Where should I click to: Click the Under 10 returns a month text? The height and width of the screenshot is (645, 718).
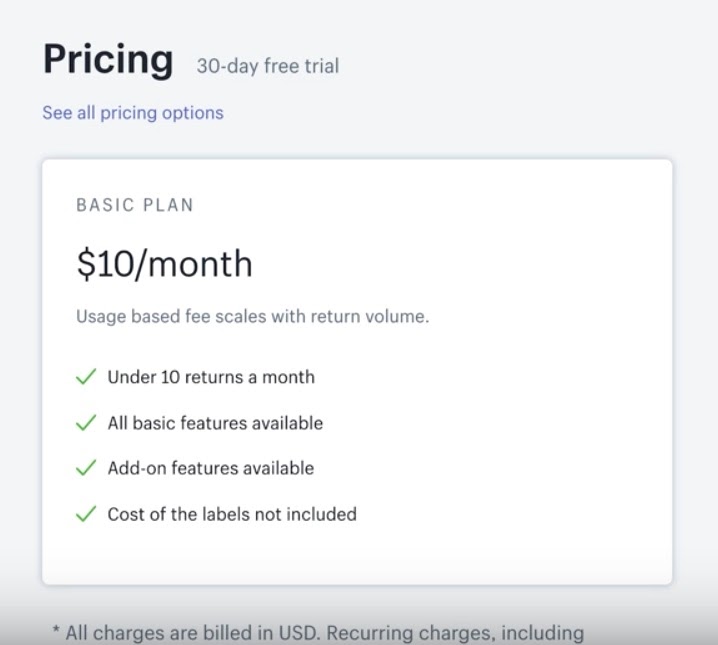[211, 377]
